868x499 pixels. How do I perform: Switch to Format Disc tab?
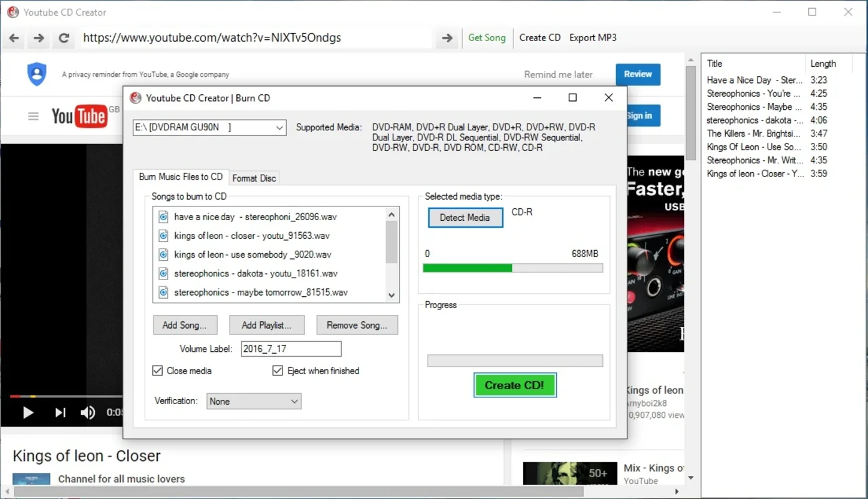(x=254, y=178)
